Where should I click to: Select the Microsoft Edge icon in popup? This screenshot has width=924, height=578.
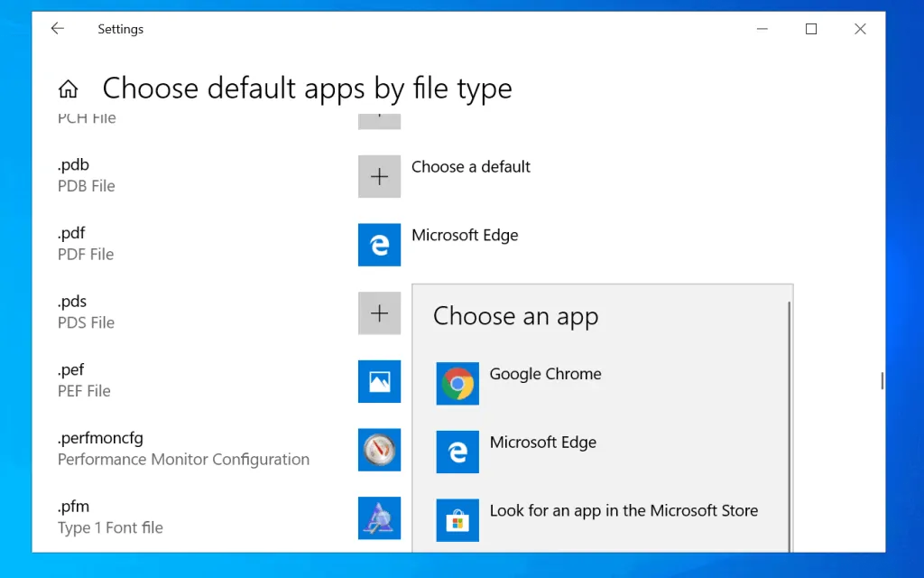click(457, 452)
